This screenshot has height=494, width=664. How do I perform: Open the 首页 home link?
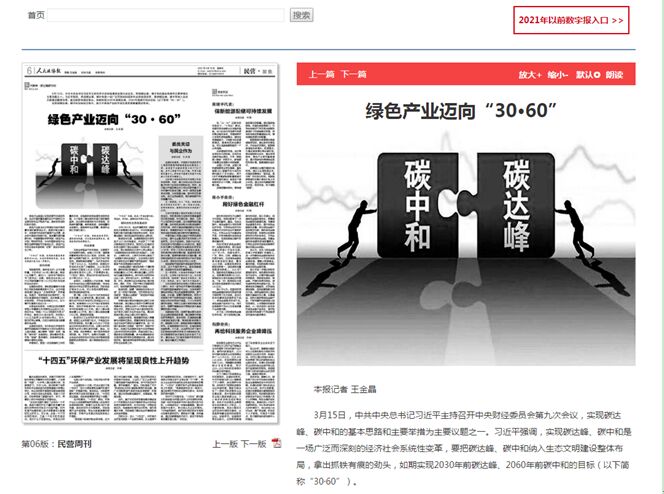coord(35,15)
